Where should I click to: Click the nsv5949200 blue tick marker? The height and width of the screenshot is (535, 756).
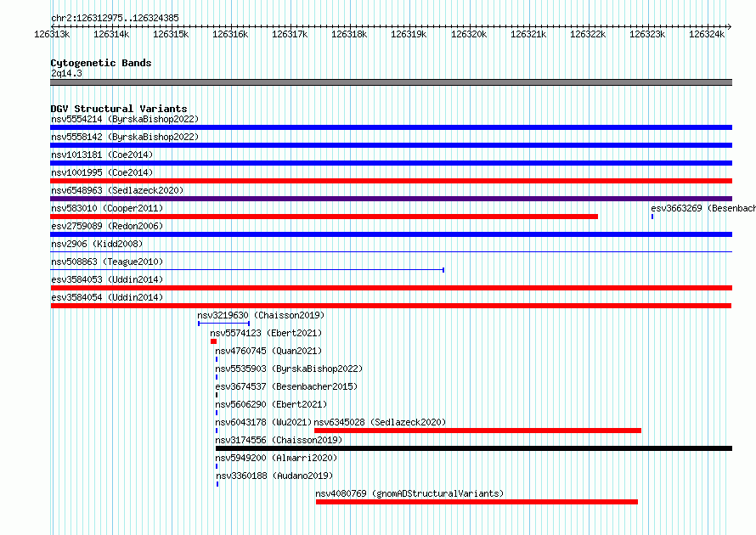pos(217,466)
